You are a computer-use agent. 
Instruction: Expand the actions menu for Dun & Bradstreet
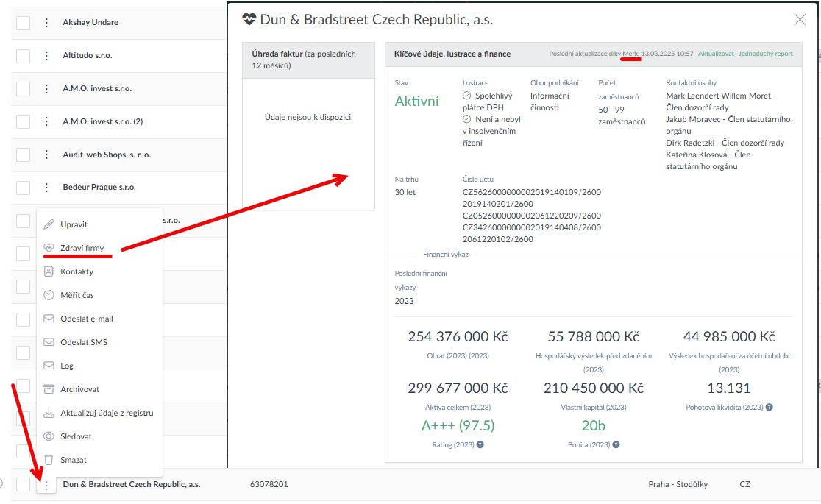[46, 485]
